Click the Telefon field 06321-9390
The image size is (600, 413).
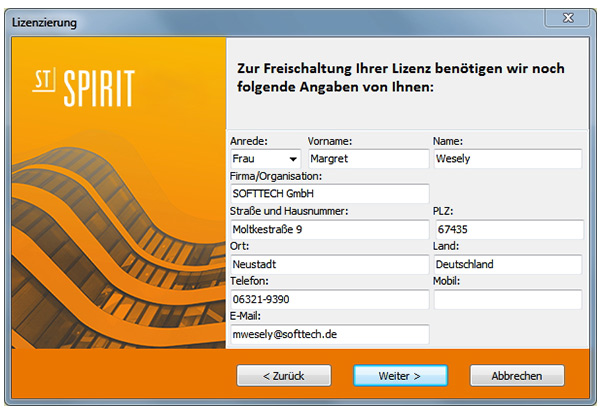tap(330, 299)
